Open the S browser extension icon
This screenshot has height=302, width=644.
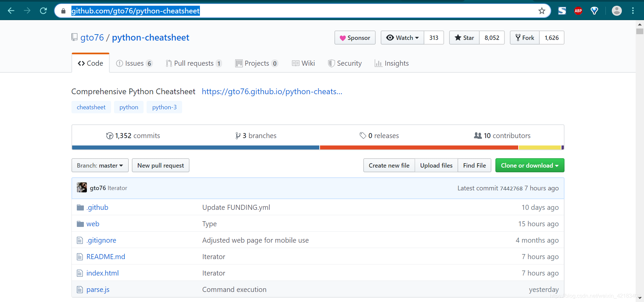562,11
